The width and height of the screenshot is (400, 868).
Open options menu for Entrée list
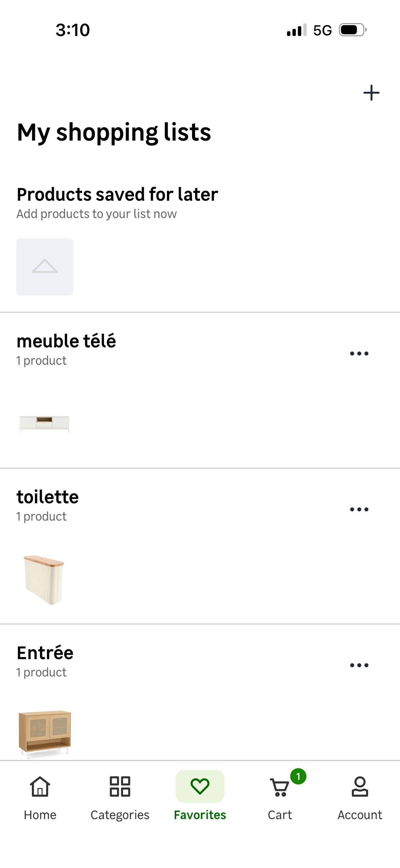click(359, 665)
